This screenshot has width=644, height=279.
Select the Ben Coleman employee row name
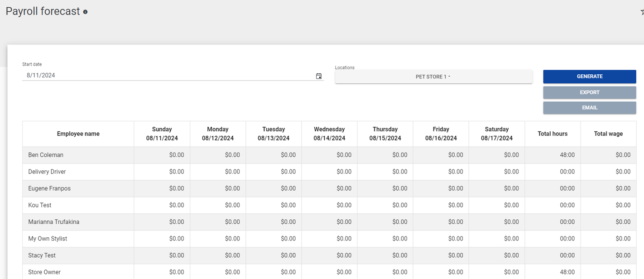pyautogui.click(x=46, y=155)
